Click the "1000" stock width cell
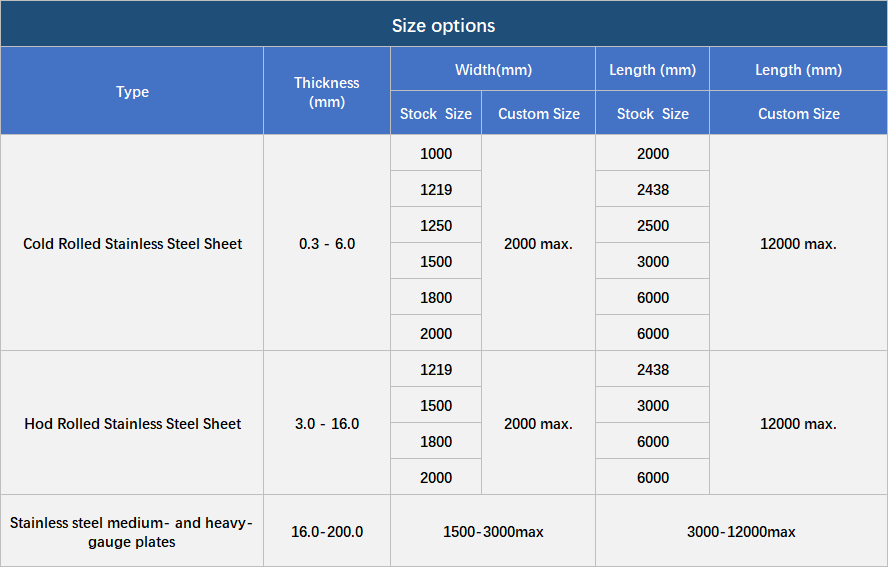Screen dimensions: 888x567 (x=436, y=153)
